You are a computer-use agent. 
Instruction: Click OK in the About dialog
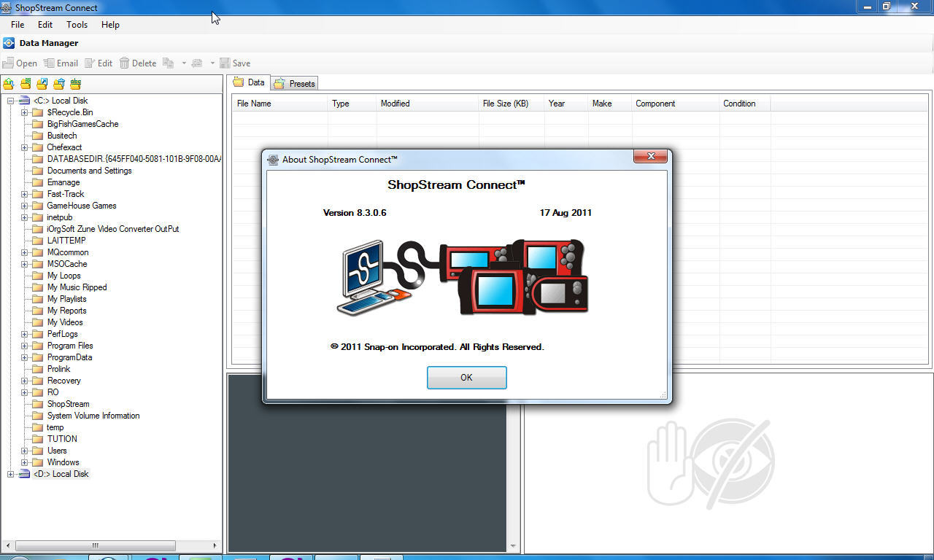coord(466,378)
